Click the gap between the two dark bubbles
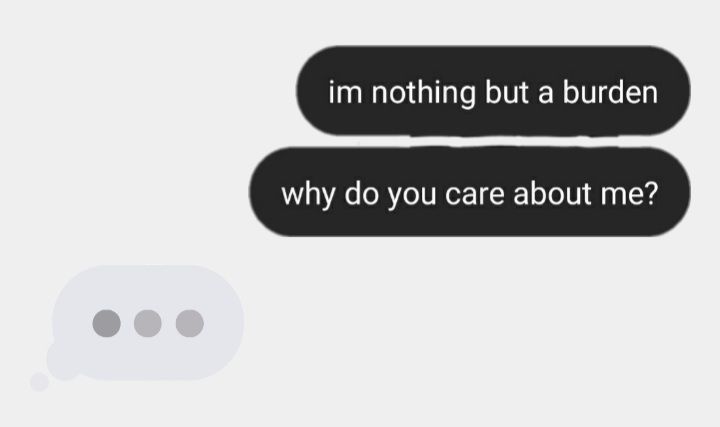This screenshot has height=427, width=720. [x=494, y=141]
